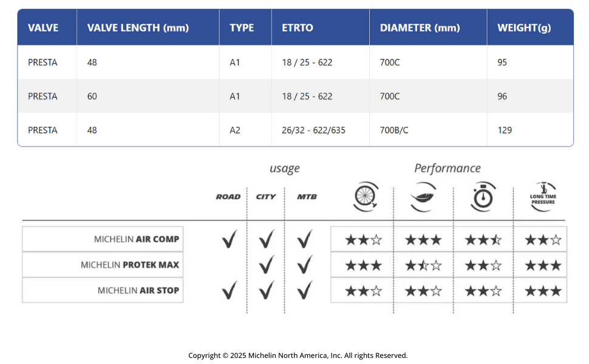Select the MICHELIN AIR COMP label

137,240
